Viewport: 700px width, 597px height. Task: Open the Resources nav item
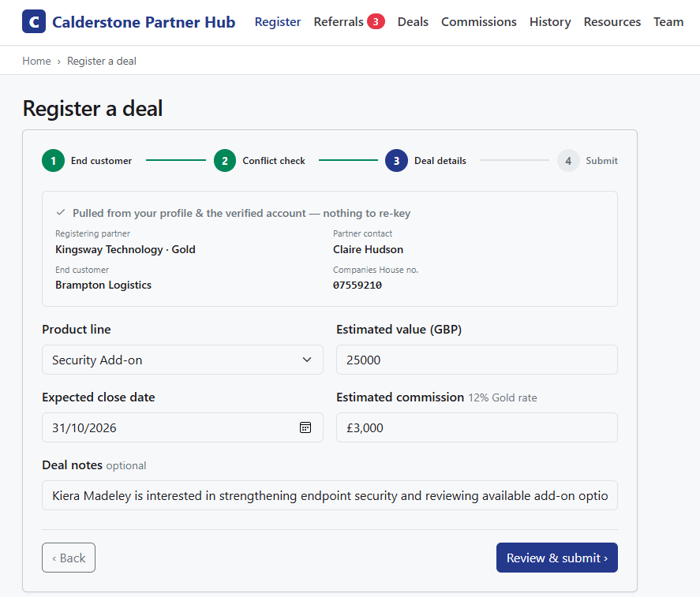point(612,22)
